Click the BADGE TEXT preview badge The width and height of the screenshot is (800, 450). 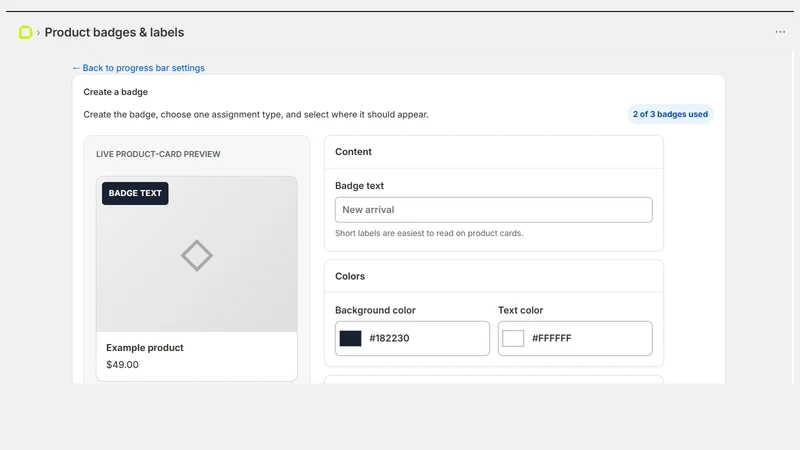[x=135, y=193]
